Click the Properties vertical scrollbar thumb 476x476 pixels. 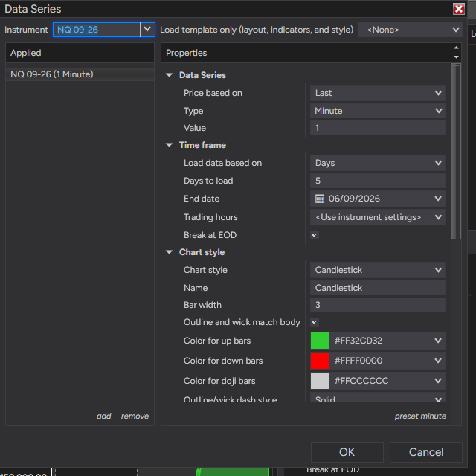coord(456,151)
